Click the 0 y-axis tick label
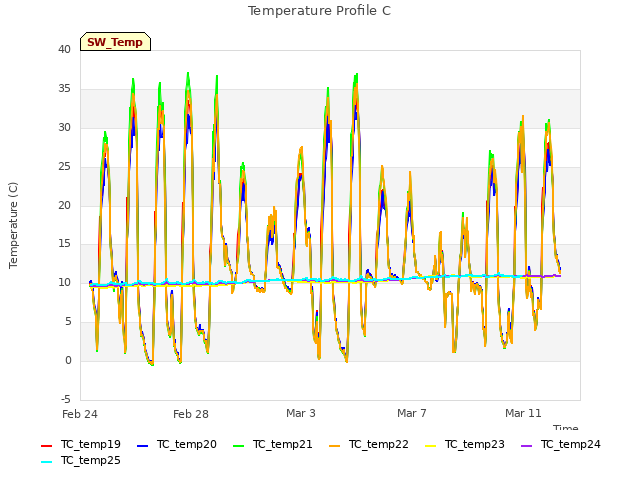This screenshot has height=480, width=640. point(68,360)
